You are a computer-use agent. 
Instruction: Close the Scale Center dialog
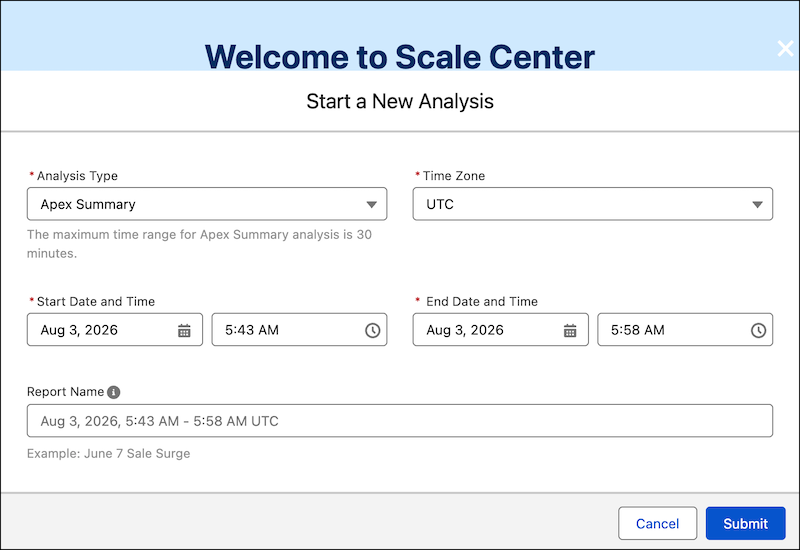785,48
